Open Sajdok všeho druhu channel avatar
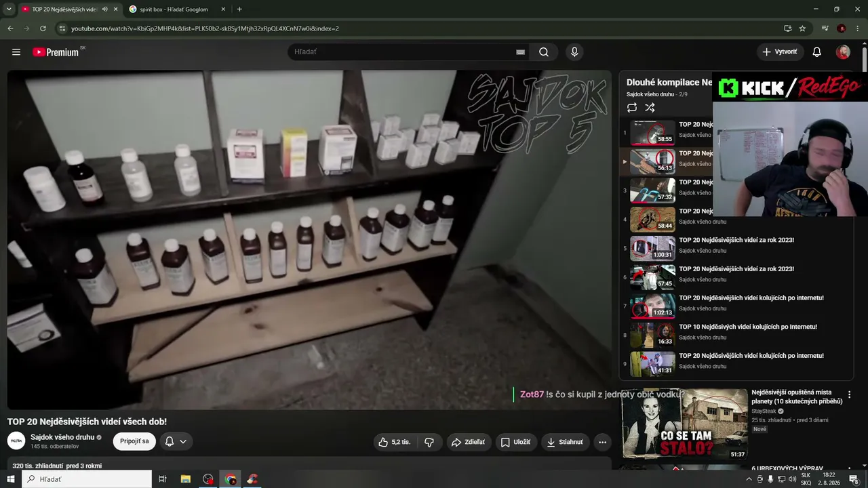Viewport: 868px width, 488px height. pyautogui.click(x=16, y=441)
